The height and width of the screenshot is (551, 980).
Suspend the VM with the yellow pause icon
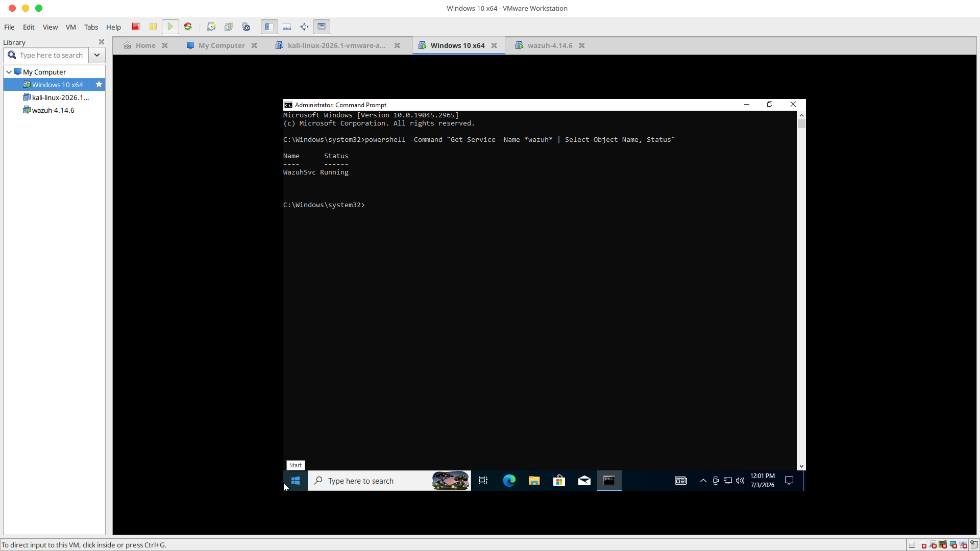point(153,27)
